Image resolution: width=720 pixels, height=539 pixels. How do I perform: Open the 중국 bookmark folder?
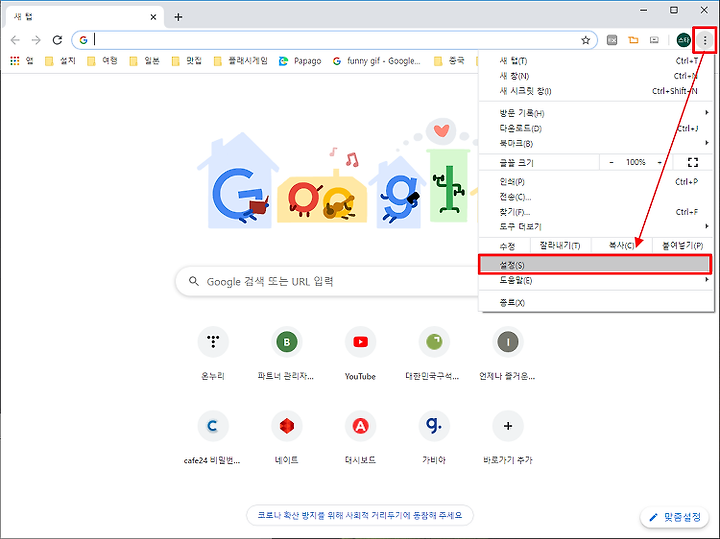pyautogui.click(x=450, y=61)
